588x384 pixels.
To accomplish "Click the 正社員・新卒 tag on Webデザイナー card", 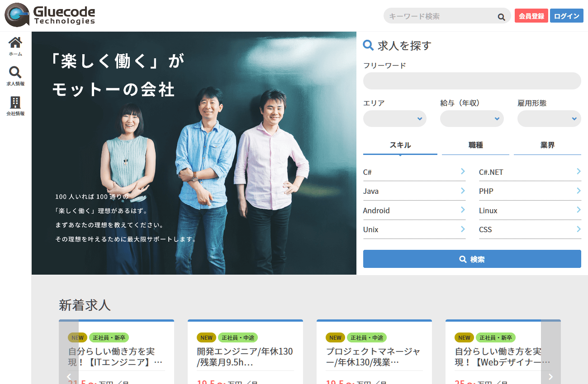I will (x=496, y=337).
